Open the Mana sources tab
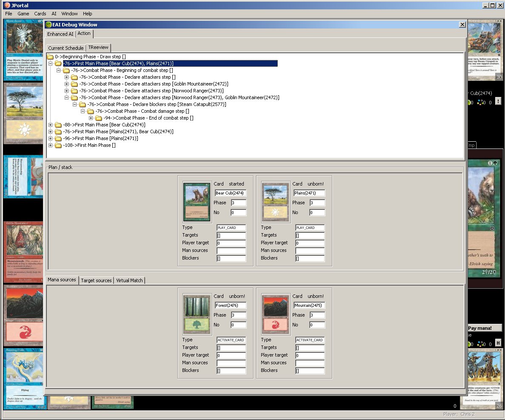505x420 pixels. coord(62,280)
